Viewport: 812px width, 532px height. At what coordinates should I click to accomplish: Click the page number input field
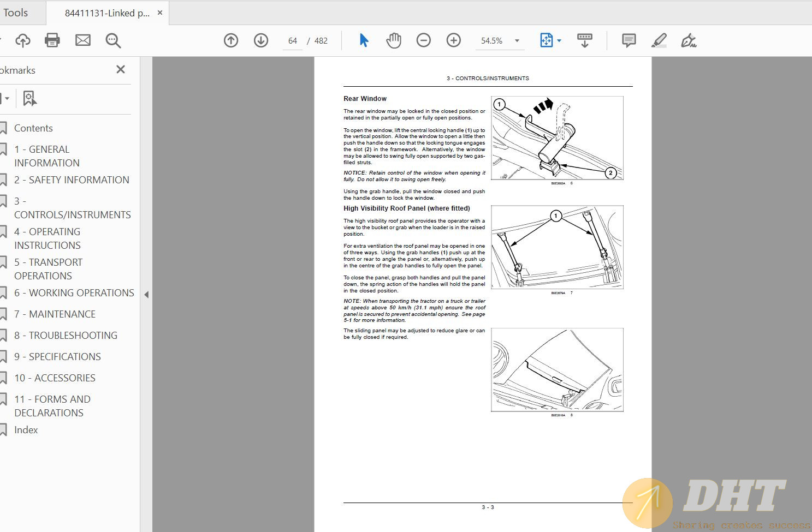tap(293, 41)
